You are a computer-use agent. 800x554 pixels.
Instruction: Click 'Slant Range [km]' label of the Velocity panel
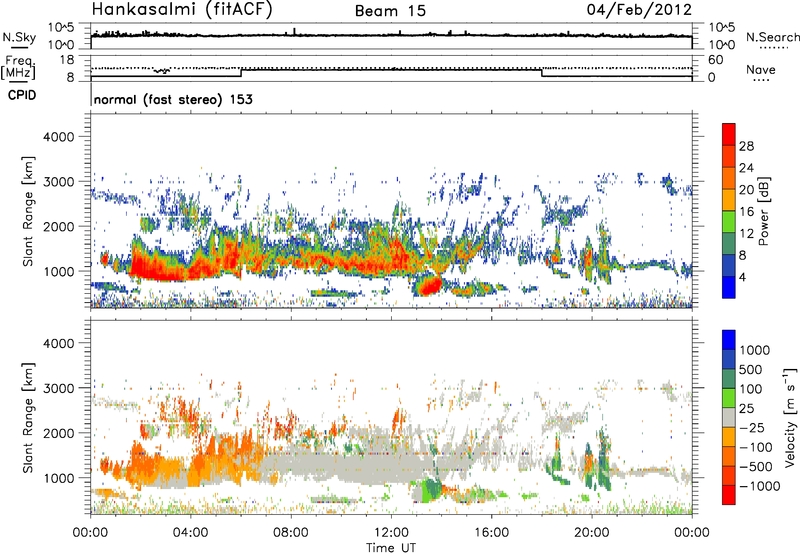coord(29,418)
